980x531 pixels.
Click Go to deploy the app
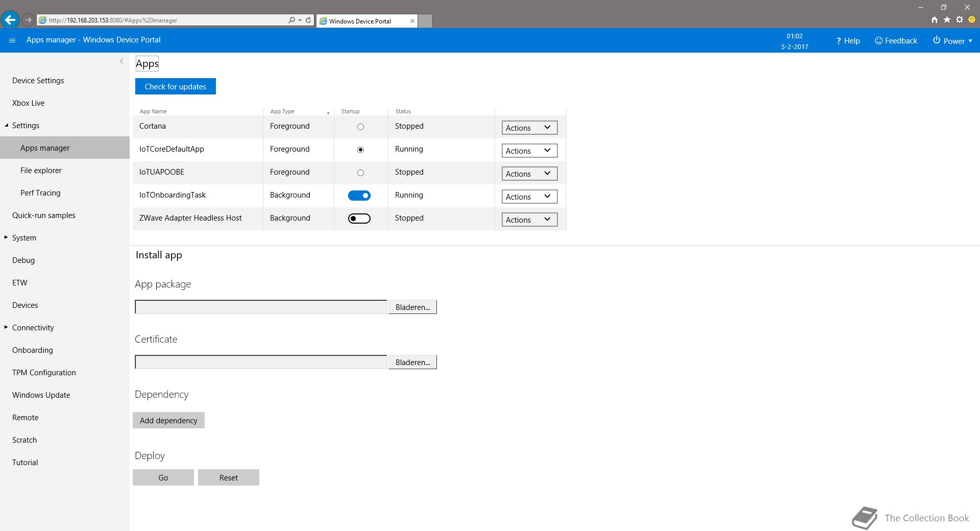coord(163,477)
